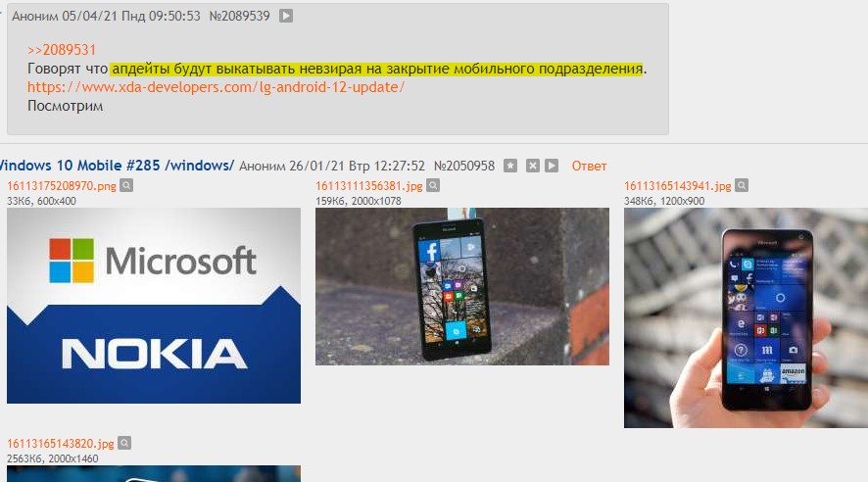Hide the thread using the X icon
868x482 pixels.
click(533, 166)
